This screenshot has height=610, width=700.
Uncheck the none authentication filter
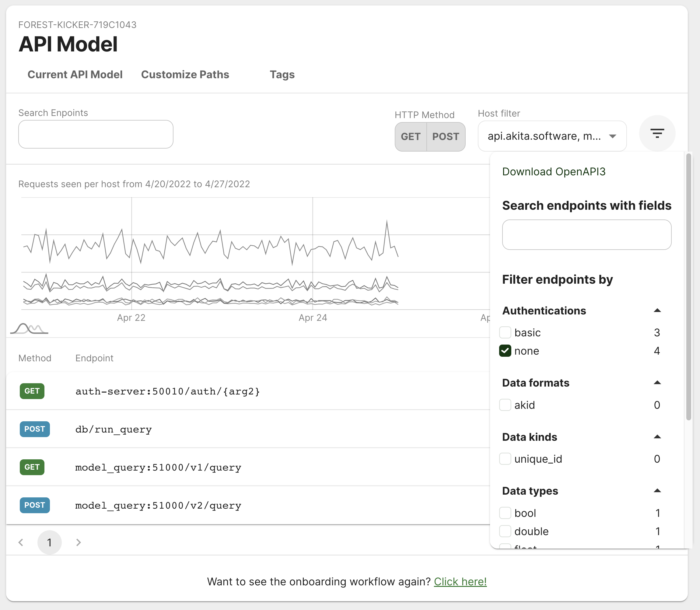[505, 351]
